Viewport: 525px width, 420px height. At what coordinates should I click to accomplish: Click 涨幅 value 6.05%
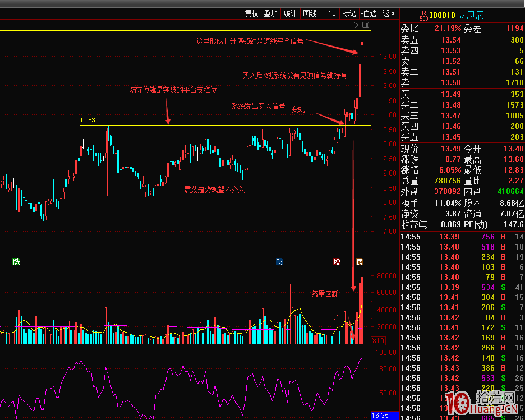tap(450, 170)
